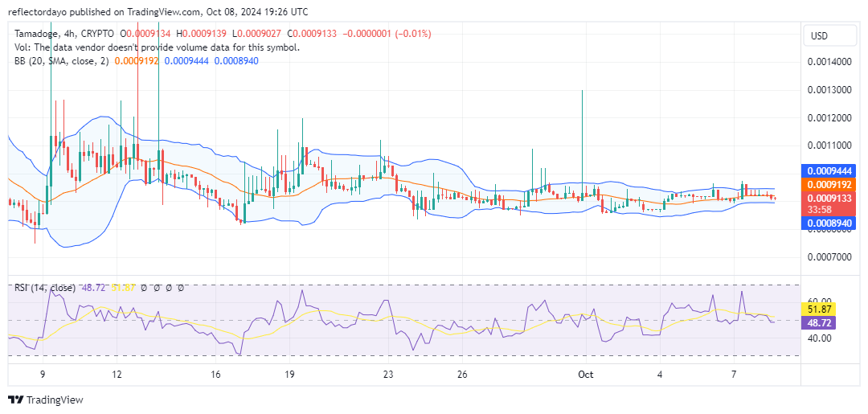Viewport: 868px width, 414px height.
Task: Click the 9 date label on time axis
Action: click(x=43, y=375)
